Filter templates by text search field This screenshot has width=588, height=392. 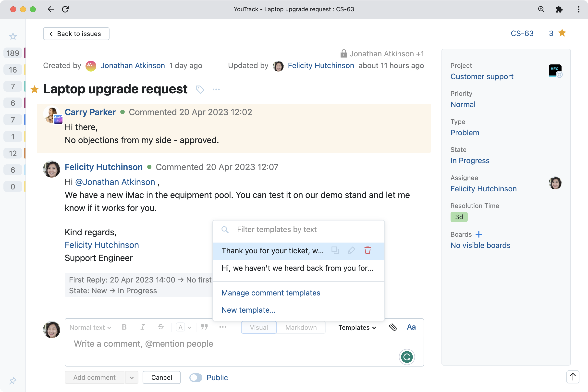[x=298, y=230]
